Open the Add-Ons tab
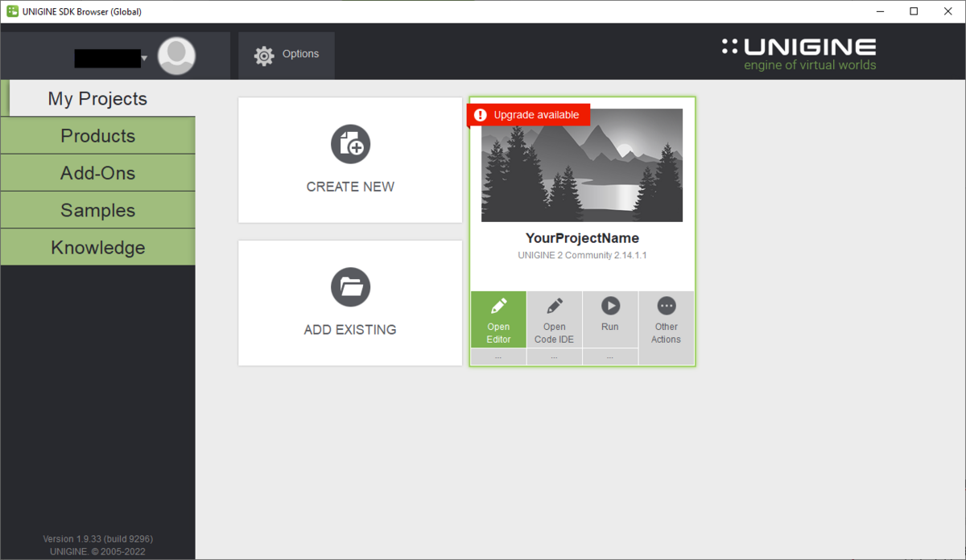The image size is (966, 560). click(97, 173)
